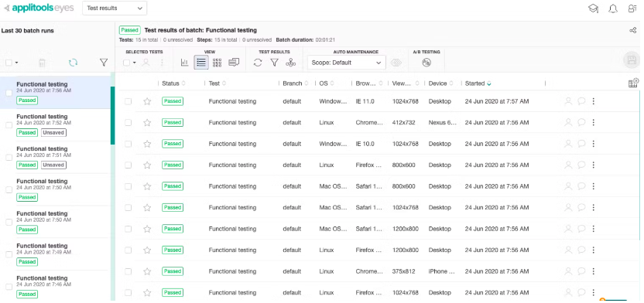Open the batch select-all dropdown arrow

(x=16, y=63)
